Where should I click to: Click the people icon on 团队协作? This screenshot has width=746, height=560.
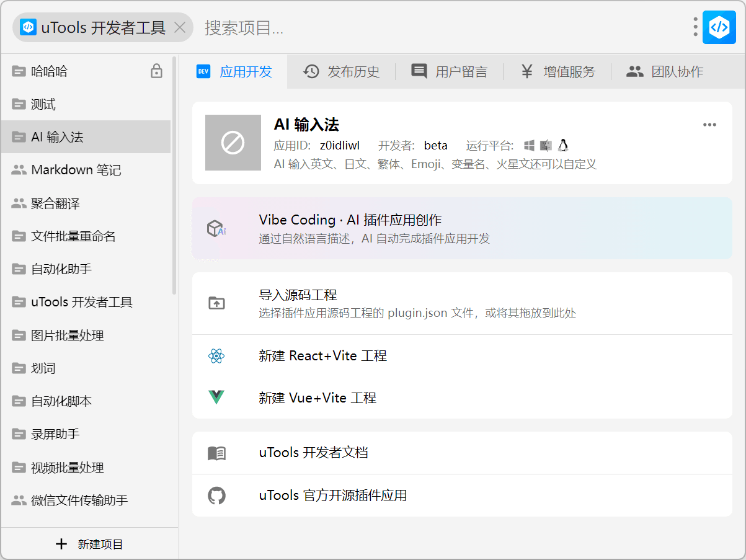click(635, 71)
